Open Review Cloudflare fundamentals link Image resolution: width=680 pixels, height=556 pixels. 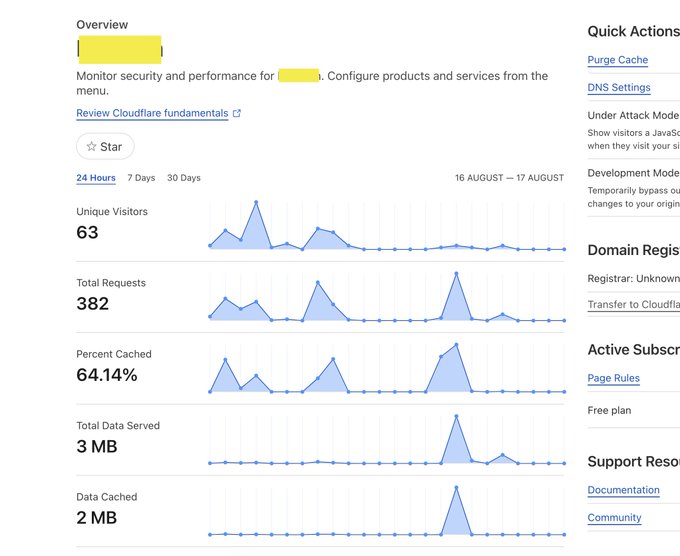pos(152,113)
